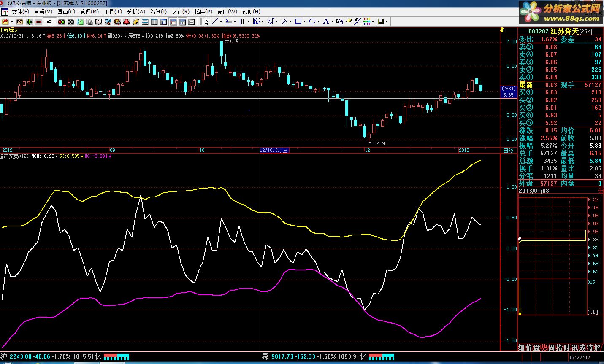The image size is (604, 364).
Task: Open the color palette dots tool
Action: [x=366, y=22]
